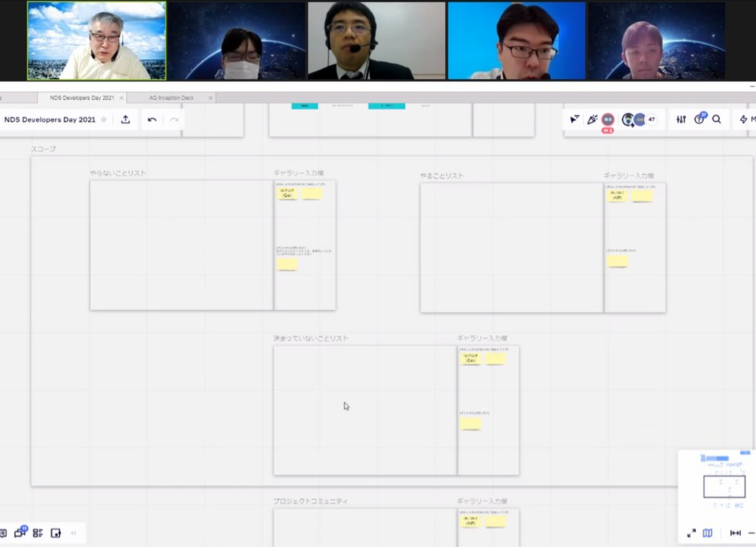
Task: Select ギャラリー入力欄 label beside 決まっていないことリスト
Action: (x=482, y=339)
